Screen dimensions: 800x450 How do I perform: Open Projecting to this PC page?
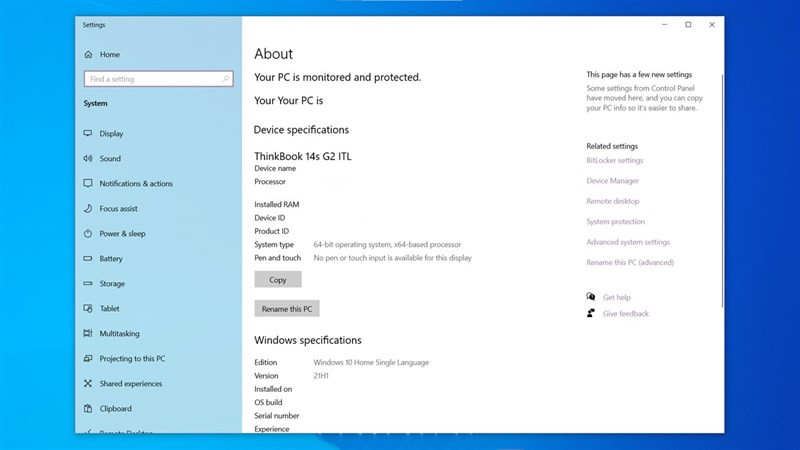click(132, 358)
